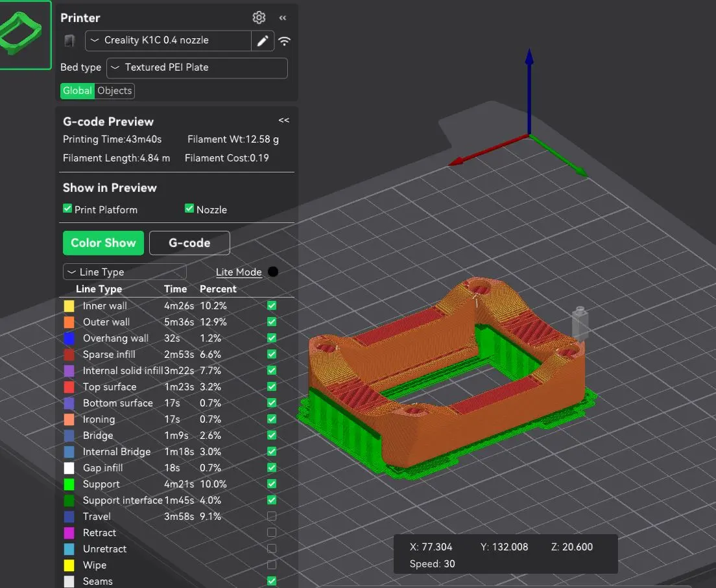
Task: Toggle Seams display checkbox
Action: tap(272, 581)
